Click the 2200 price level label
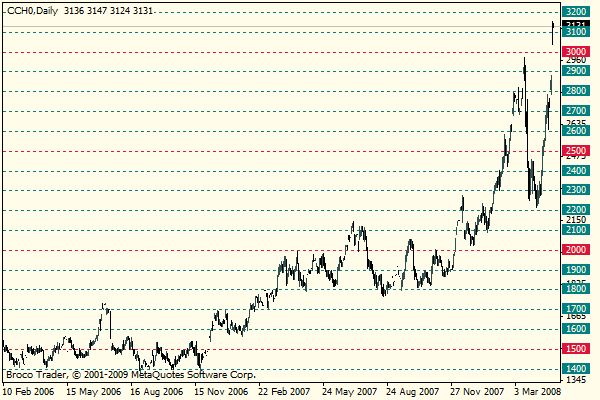The height and width of the screenshot is (400, 600). tap(576, 210)
